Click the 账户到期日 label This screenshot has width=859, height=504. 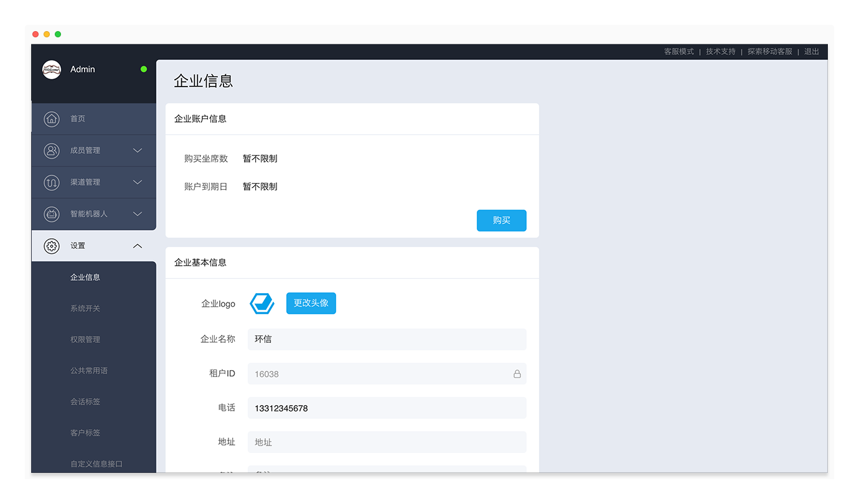206,187
